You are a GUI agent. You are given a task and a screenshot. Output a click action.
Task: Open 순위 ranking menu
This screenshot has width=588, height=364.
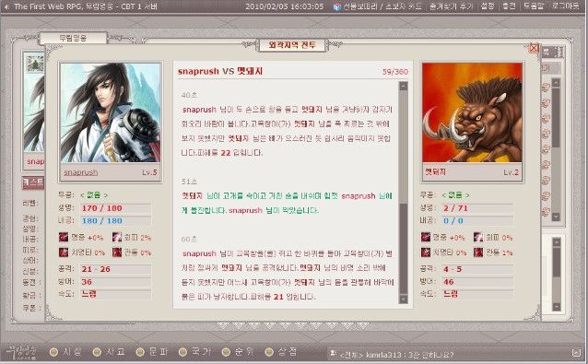pos(238,352)
